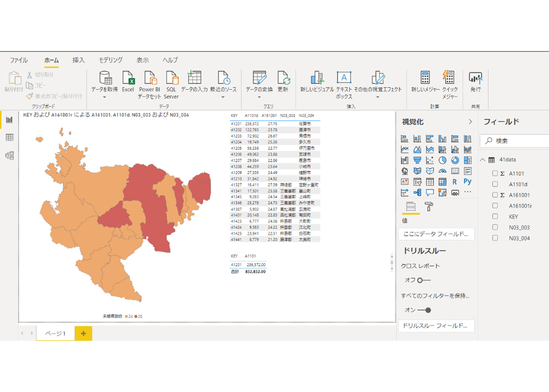This screenshot has width=549, height=392.
Task: Open more visuals ellipsis menu
Action: [x=468, y=192]
